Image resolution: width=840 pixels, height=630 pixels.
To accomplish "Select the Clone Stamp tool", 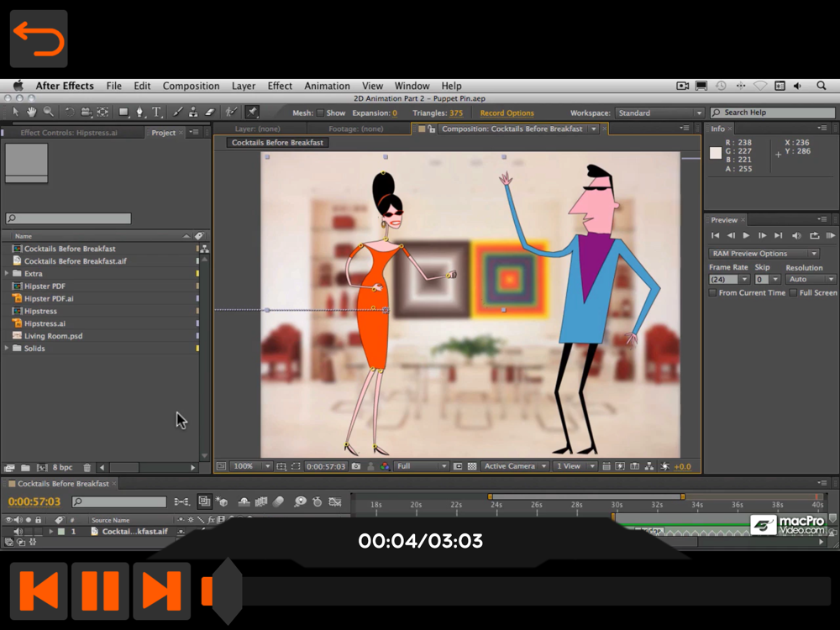I will tap(193, 112).
